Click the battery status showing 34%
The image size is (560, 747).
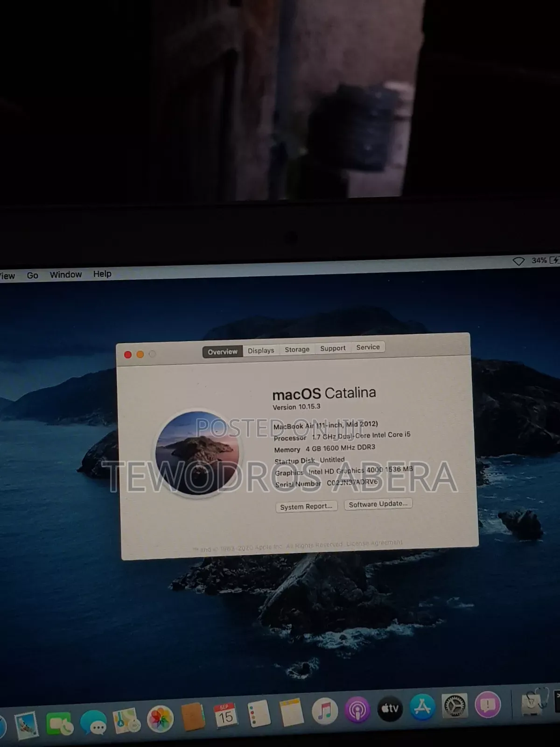(545, 260)
